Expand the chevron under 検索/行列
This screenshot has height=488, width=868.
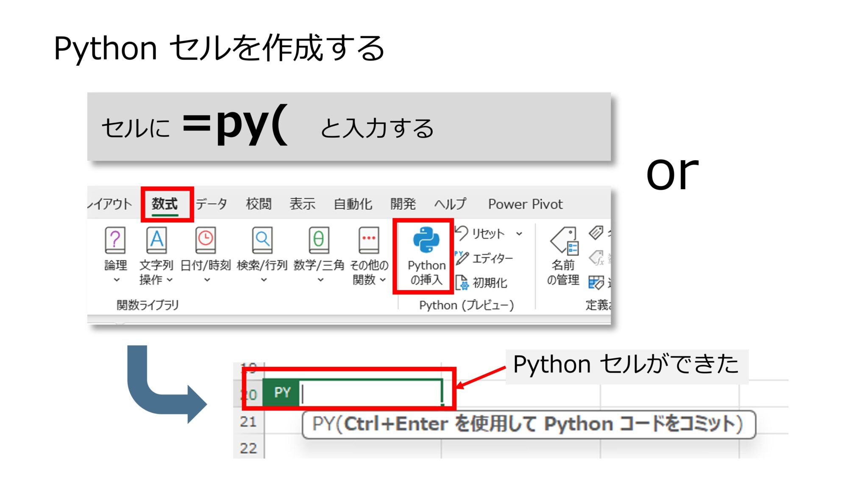click(264, 280)
